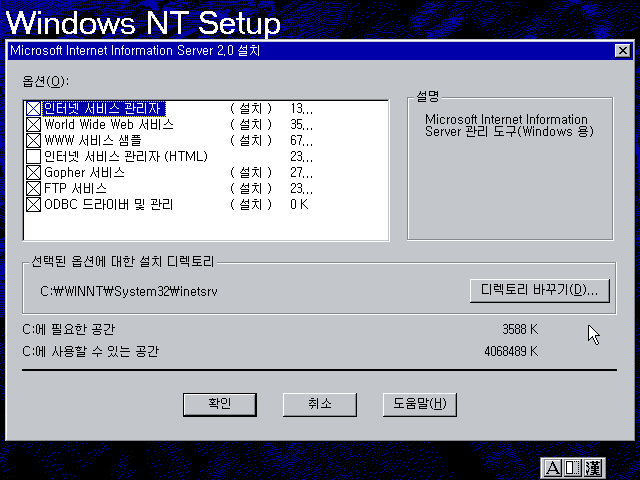Click the install path C:\WINNT\System32\inetsrv text
The image size is (640, 480).
pos(129,291)
